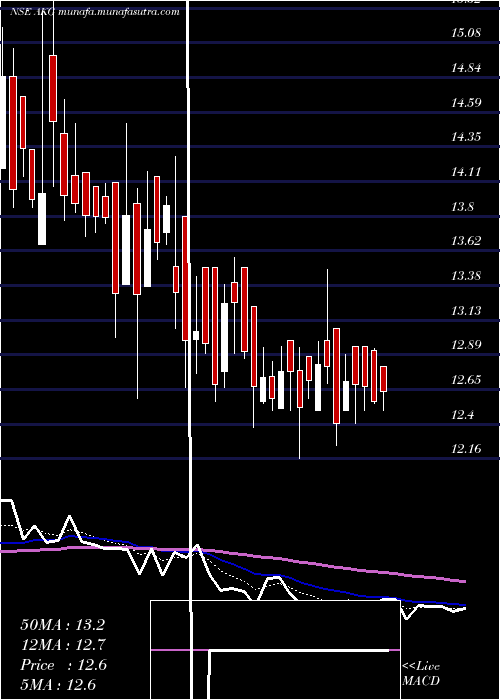The width and height of the screenshot is (500, 700).
Task: Click the <<Live MACD label
Action: (x=421, y=674)
